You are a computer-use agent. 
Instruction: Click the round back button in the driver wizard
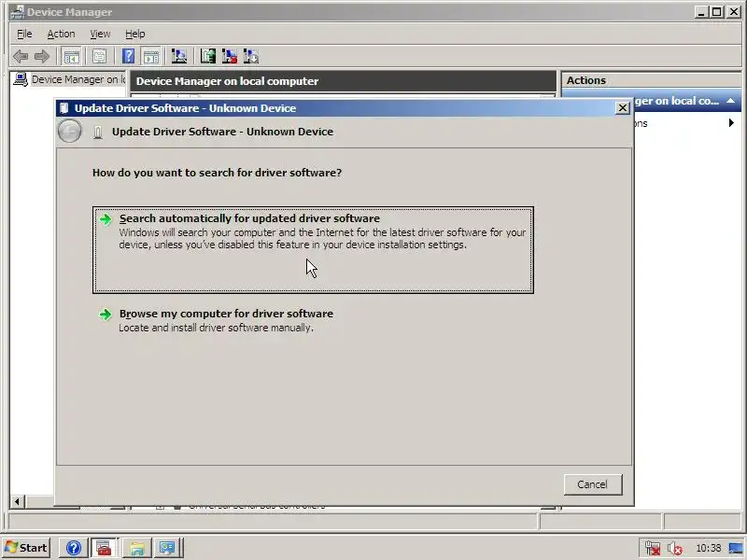[x=69, y=132]
